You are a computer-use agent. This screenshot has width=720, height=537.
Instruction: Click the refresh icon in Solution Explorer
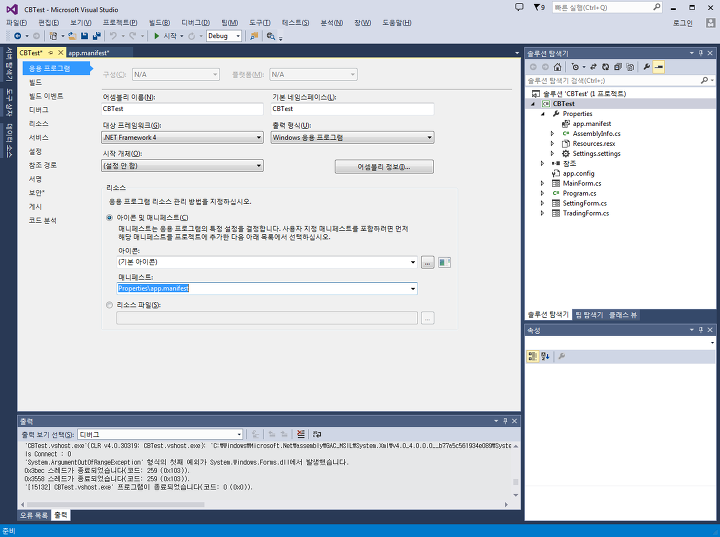tap(606, 67)
